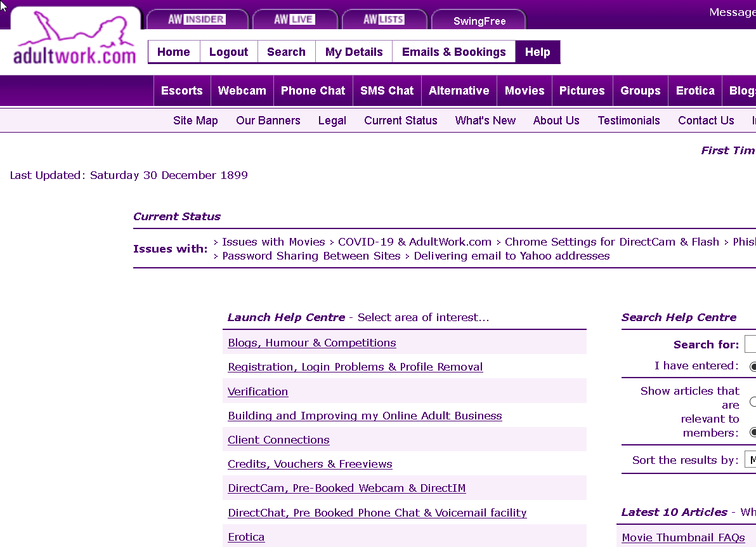Open the Movies category in purple bar
756x547 pixels.
[x=525, y=91]
